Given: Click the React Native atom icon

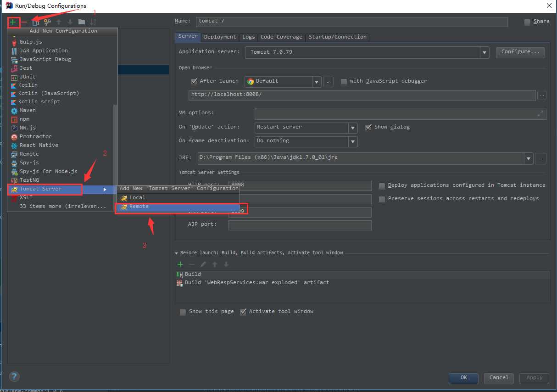Looking at the screenshot, I should (14, 145).
